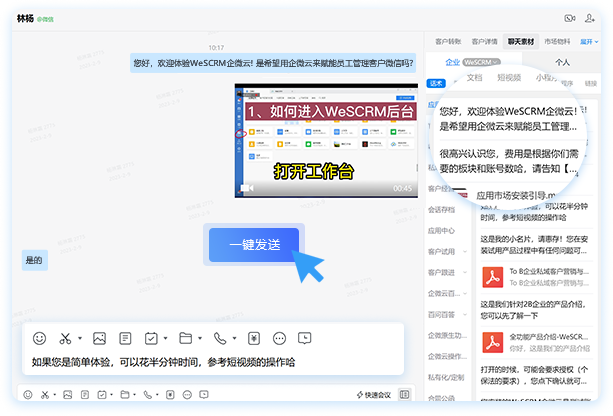Viewport: 613px width, 416px height.
Task: Expand the 展开 dropdown in top tabs
Action: pyautogui.click(x=589, y=41)
